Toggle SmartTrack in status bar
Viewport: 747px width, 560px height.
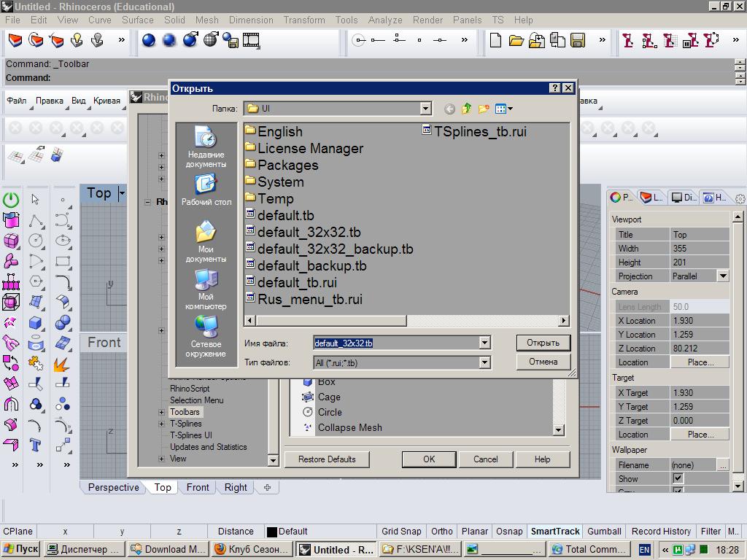click(x=555, y=532)
